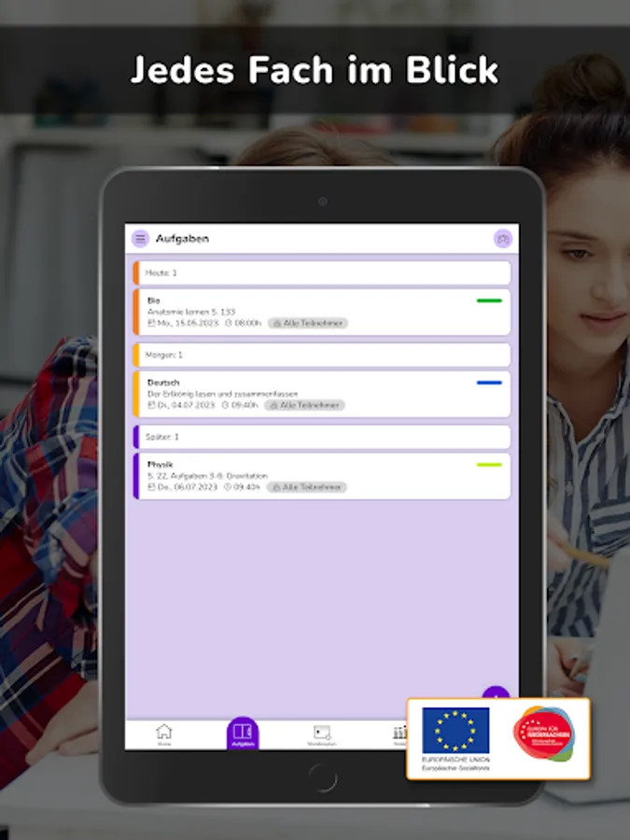Click Alle Teilnehmer badge on Bio task

308,323
